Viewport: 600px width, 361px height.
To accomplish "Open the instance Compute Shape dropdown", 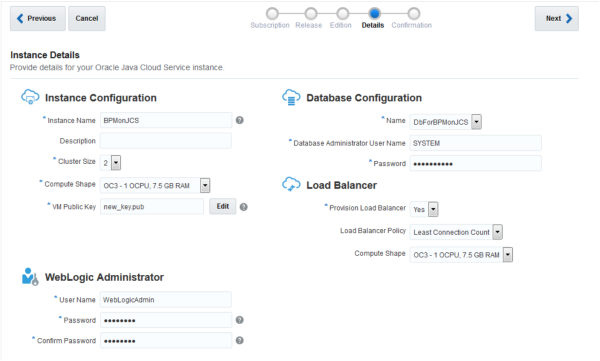I will (x=205, y=186).
